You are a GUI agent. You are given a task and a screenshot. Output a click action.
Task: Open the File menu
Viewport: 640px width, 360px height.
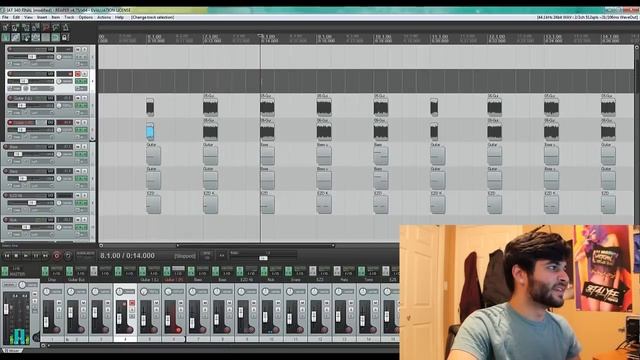click(x=5, y=18)
